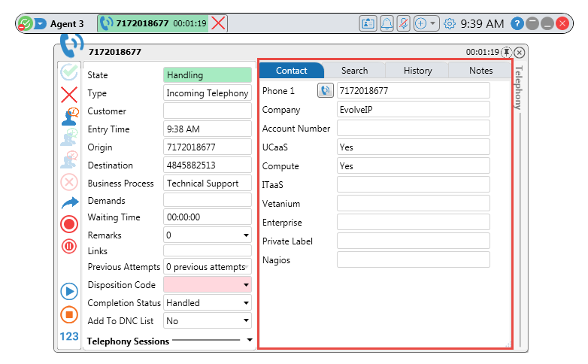Pause recording using red pause icon
The width and height of the screenshot is (588, 364).
point(69,246)
